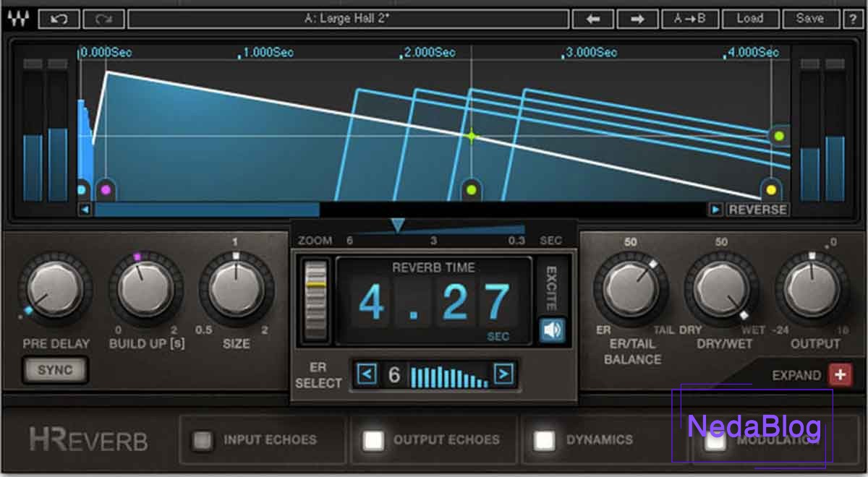Click the red Expand plus icon

840,375
